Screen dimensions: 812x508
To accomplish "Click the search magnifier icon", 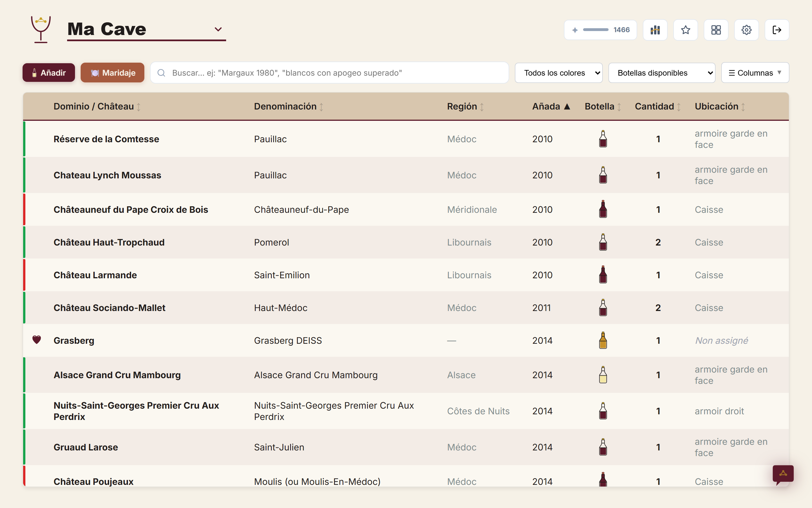I will coord(161,73).
